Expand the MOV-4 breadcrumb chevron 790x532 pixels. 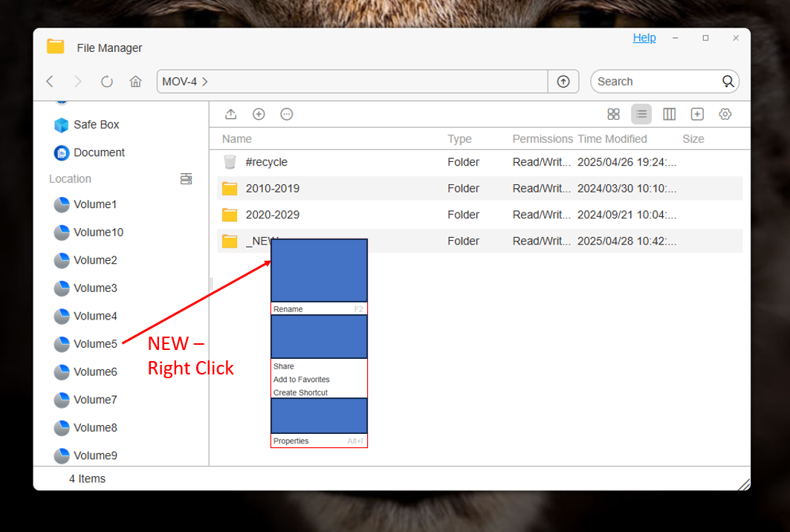[x=204, y=82]
